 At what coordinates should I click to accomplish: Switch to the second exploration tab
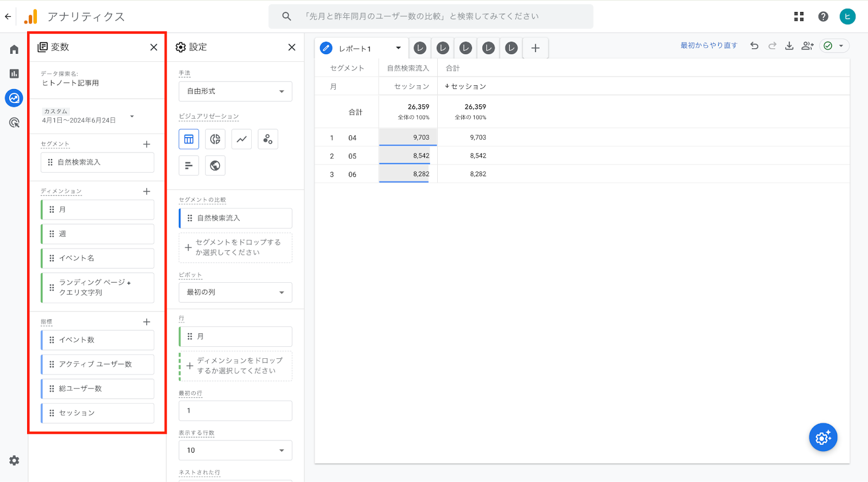click(420, 48)
